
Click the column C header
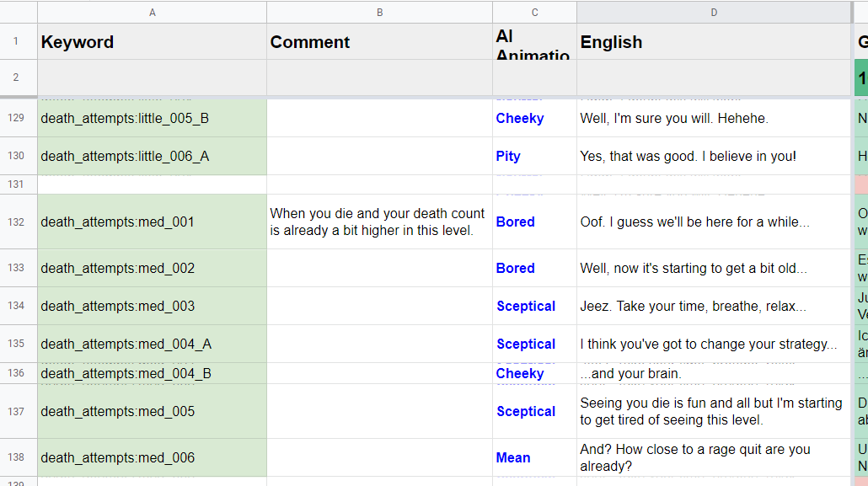(x=534, y=13)
